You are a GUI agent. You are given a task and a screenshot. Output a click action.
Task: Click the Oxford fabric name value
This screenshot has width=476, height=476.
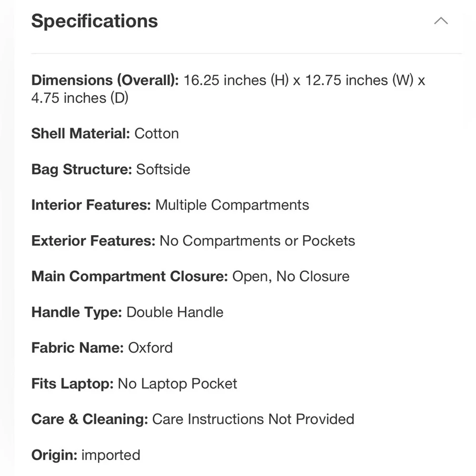point(150,348)
